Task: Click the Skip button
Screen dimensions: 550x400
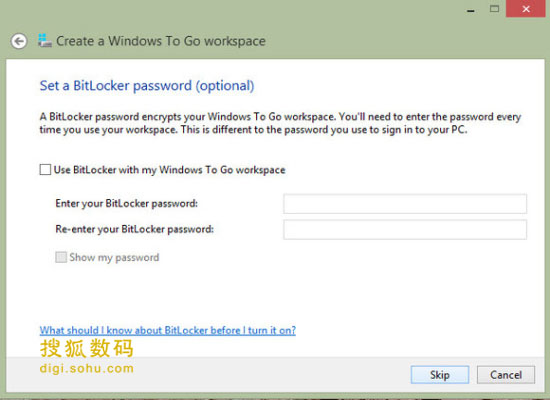Action: point(440,375)
